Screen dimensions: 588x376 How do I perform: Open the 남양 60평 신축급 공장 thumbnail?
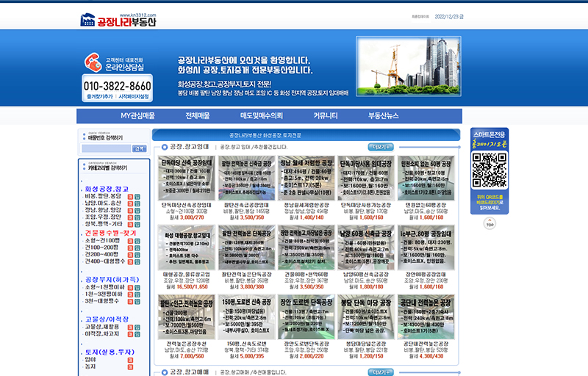click(366, 247)
